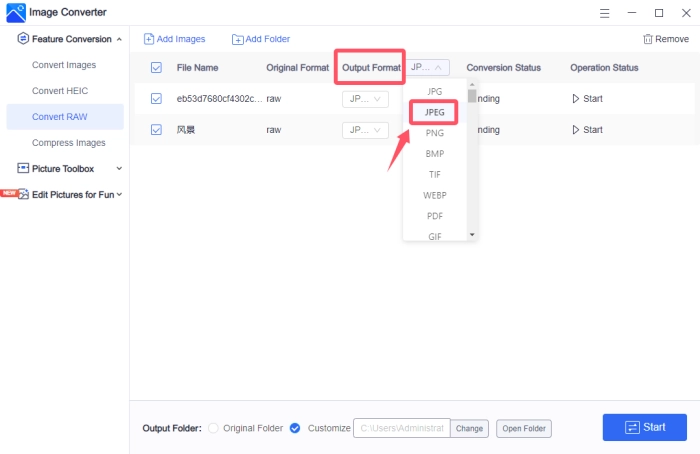The height and width of the screenshot is (454, 700).
Task: Uncheck the eb53d7680cf4302c file checkbox
Action: pyautogui.click(x=155, y=99)
